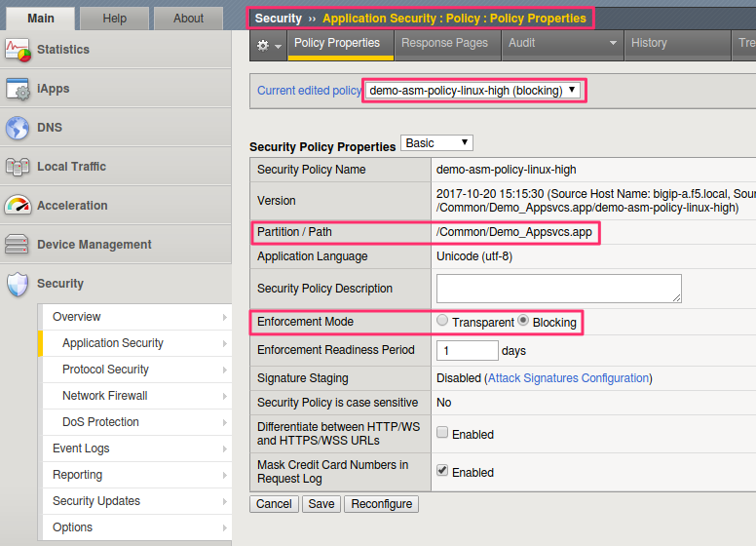Expand the Audit tab dropdown arrow

(x=613, y=43)
